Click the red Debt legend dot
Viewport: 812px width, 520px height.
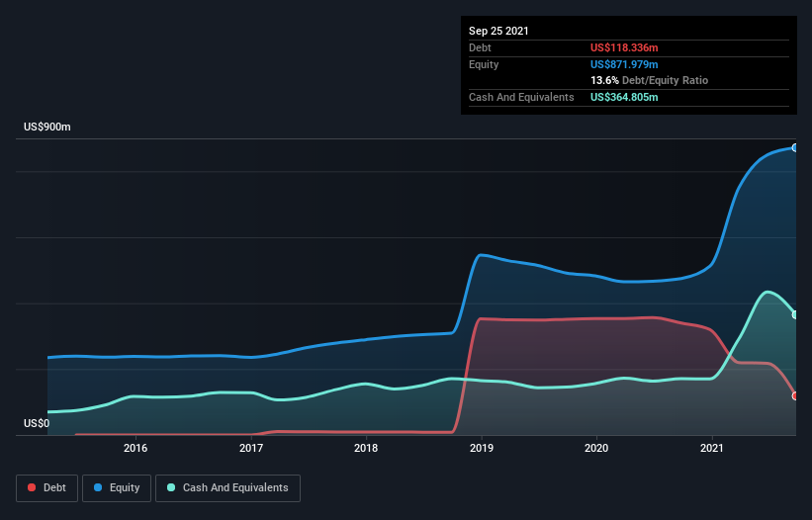(x=32, y=487)
